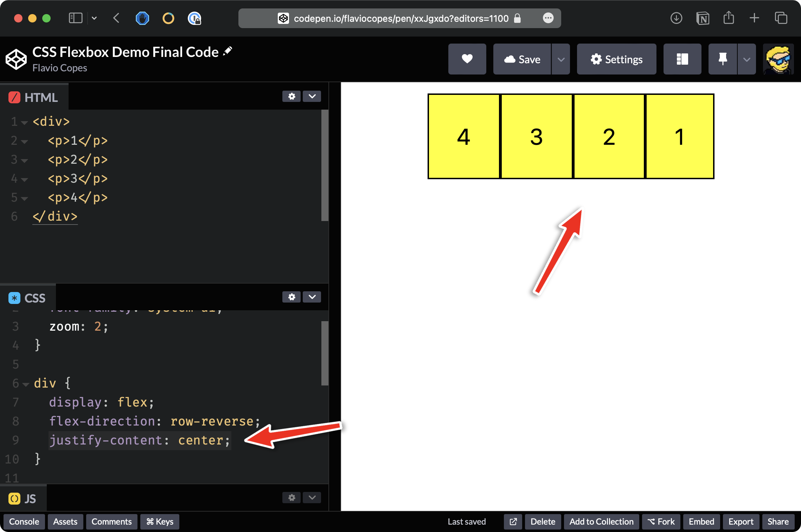Open CSS editor settings gear
This screenshot has height=532, width=801.
click(x=291, y=297)
